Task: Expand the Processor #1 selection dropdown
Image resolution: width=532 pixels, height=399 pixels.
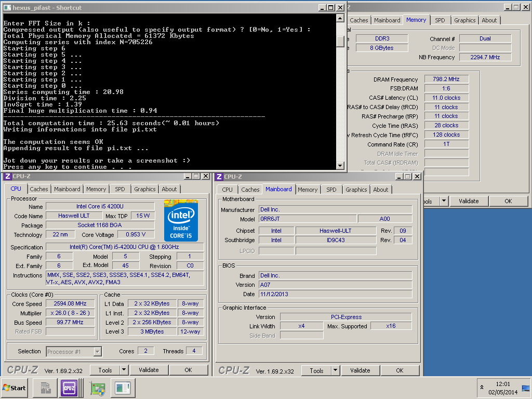Action: pos(97,352)
